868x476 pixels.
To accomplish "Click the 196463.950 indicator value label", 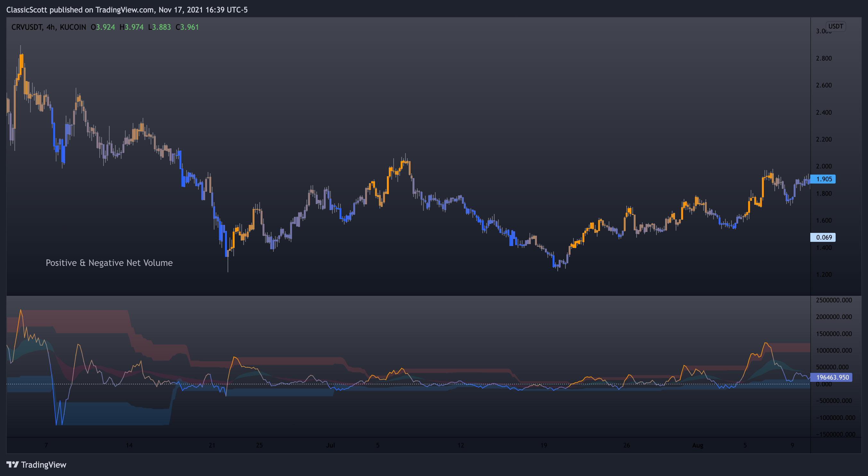I will coord(831,377).
